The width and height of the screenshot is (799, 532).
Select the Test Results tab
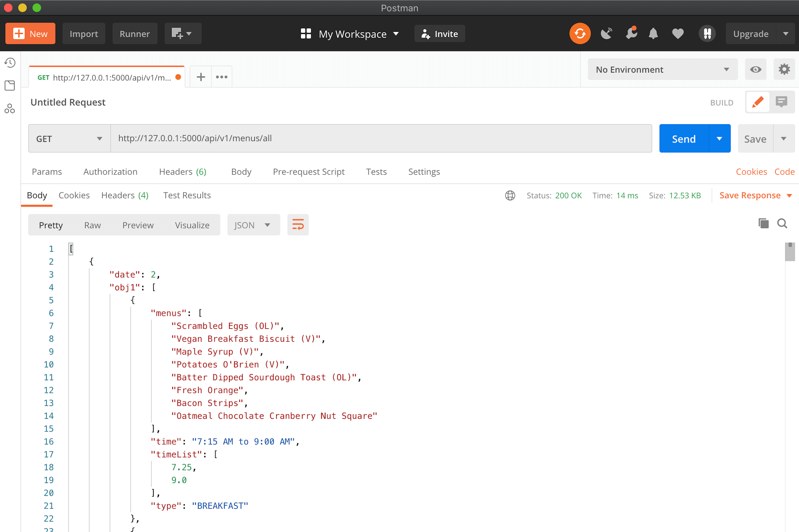pos(187,196)
